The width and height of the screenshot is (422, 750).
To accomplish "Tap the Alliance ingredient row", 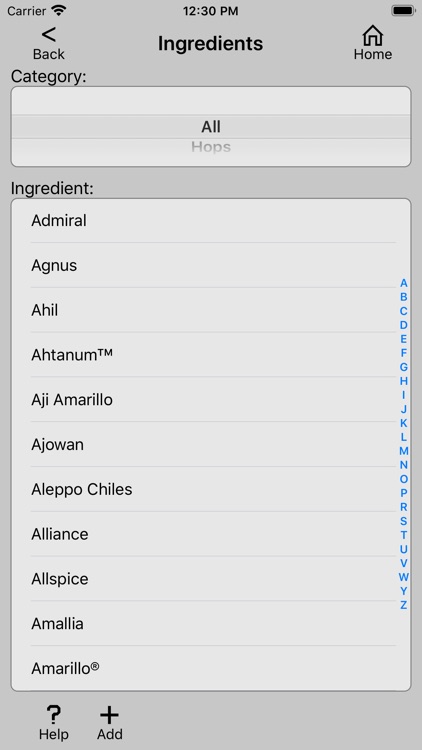I will 211,534.
